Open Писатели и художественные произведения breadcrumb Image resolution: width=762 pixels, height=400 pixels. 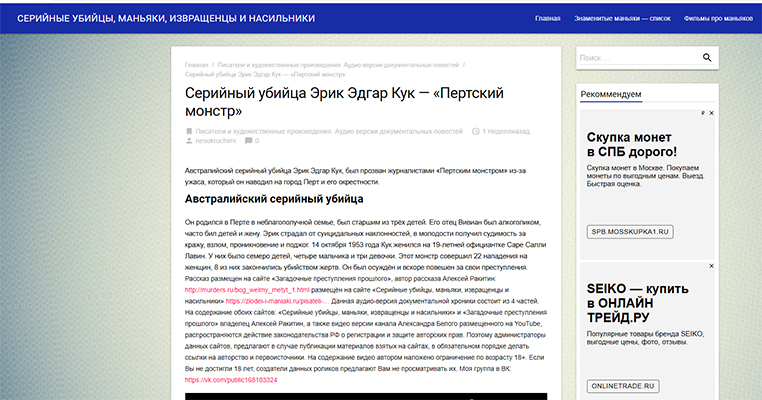pos(338,65)
